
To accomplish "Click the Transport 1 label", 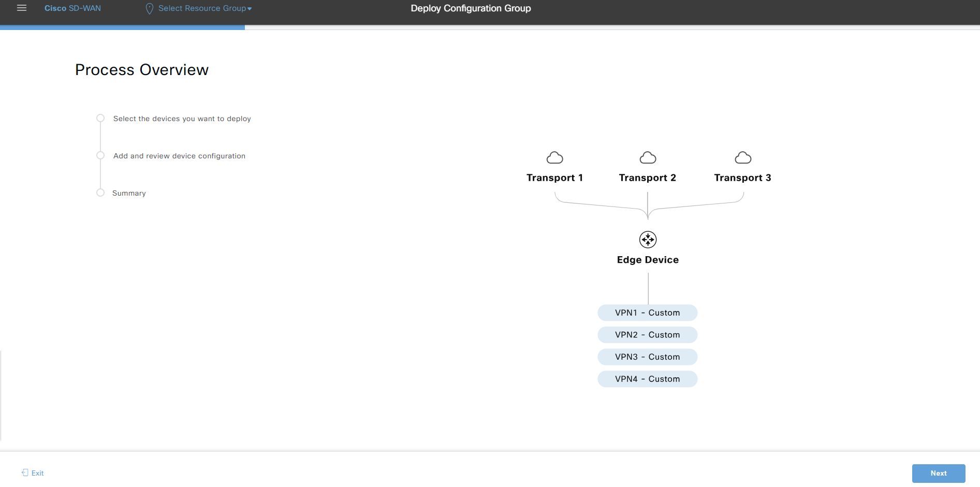I will (555, 178).
